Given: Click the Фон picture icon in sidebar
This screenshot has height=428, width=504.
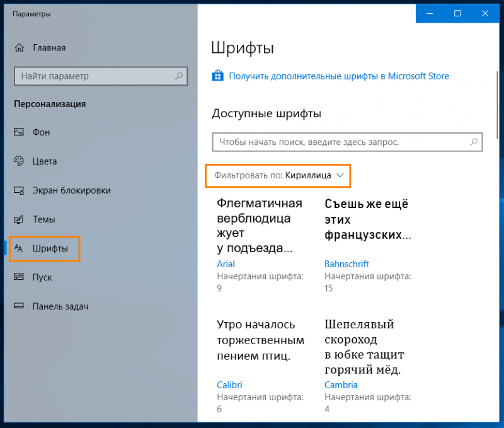Looking at the screenshot, I should (x=19, y=132).
